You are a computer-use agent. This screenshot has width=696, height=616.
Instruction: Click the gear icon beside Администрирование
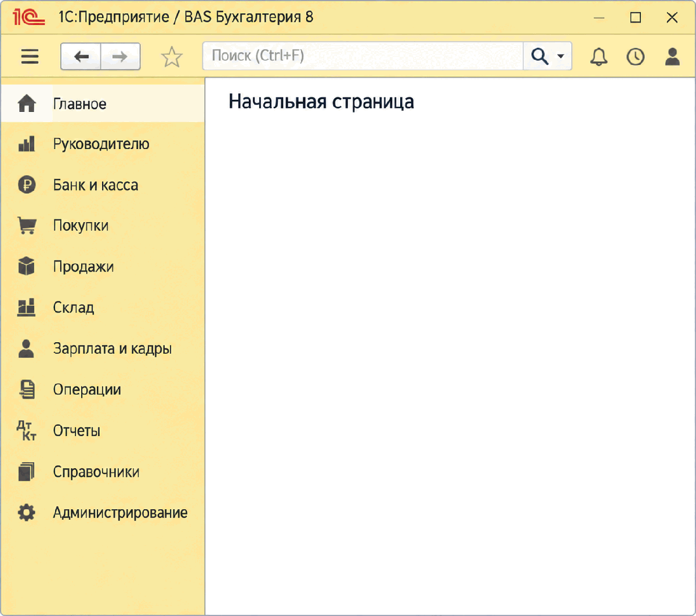[27, 513]
